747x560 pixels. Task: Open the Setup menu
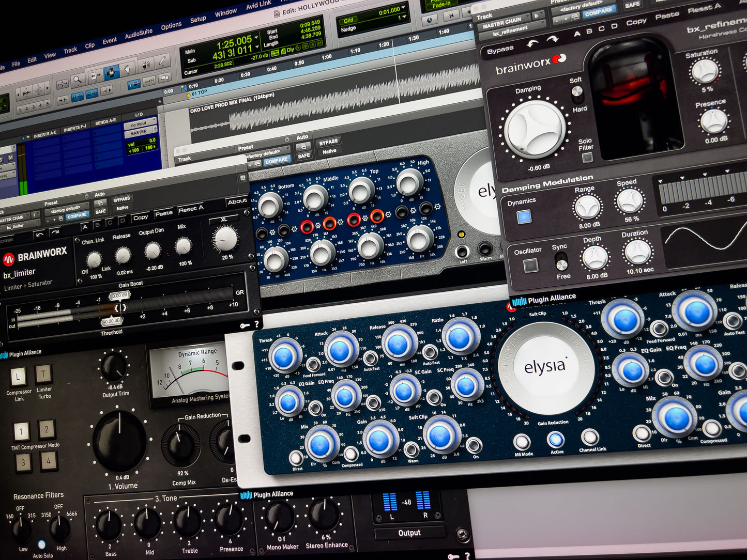[198, 20]
